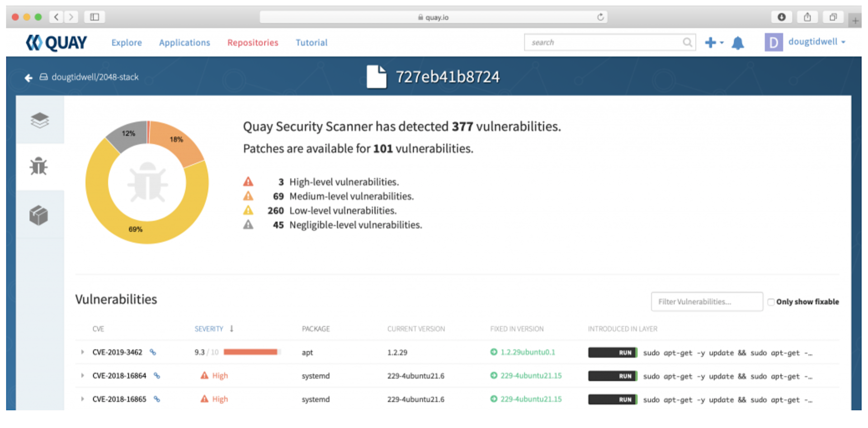Click the link icon beside CVE-2018-16864
This screenshot has width=868, height=428.
[157, 376]
